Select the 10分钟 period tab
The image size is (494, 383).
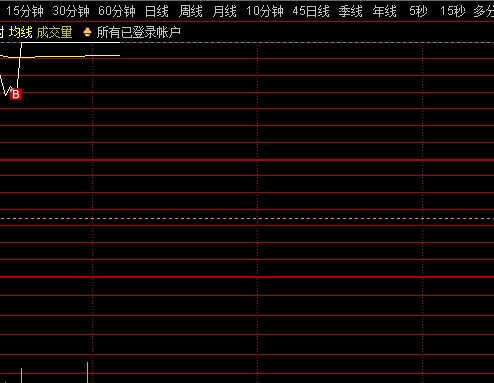click(265, 11)
